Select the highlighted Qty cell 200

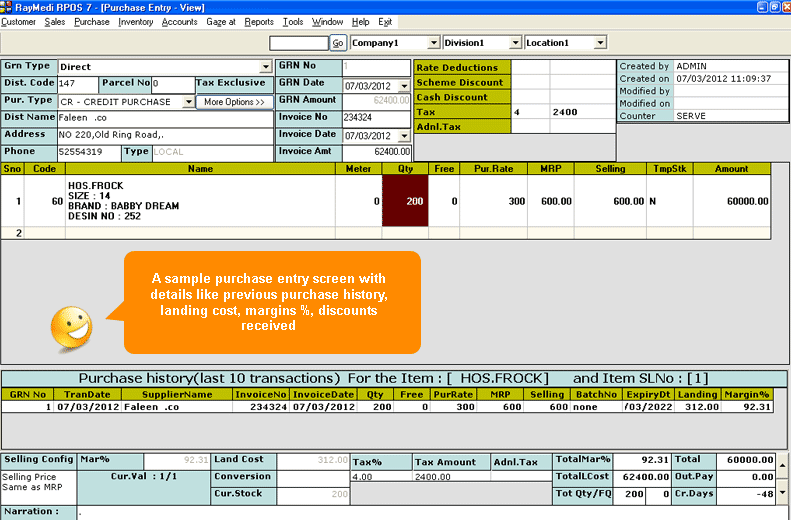point(405,201)
